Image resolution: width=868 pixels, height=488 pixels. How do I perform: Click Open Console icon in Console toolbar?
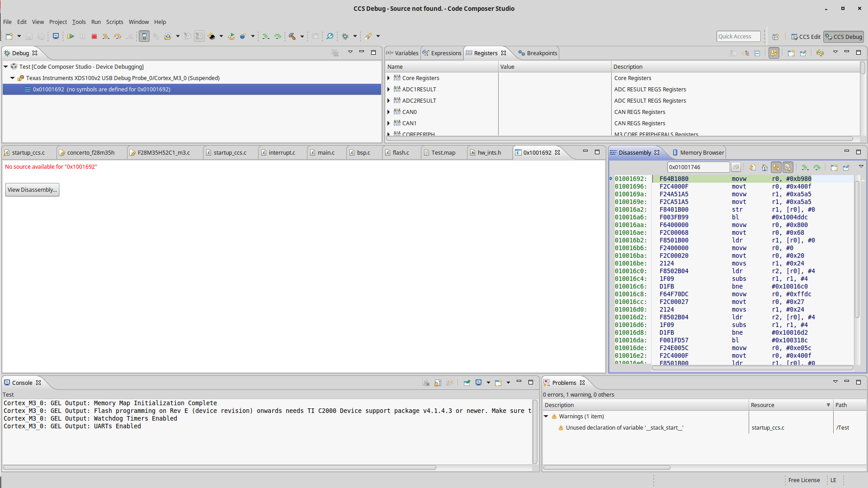point(498,383)
